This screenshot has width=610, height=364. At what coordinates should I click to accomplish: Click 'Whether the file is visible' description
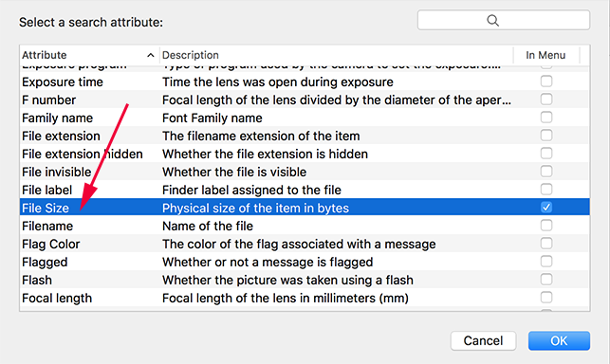(x=234, y=172)
